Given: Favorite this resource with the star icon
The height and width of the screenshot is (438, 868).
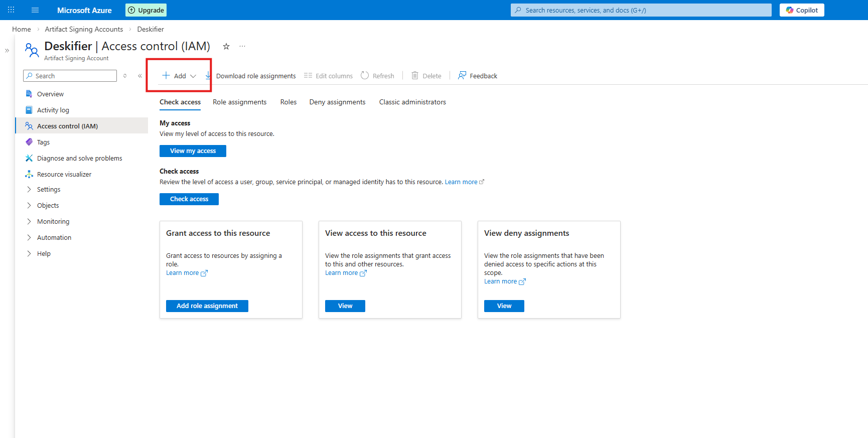Looking at the screenshot, I should coord(226,46).
